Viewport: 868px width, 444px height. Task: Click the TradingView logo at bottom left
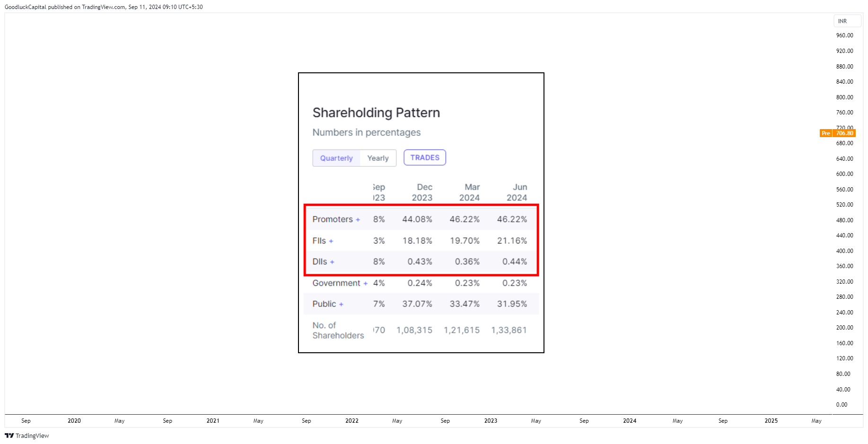27,435
